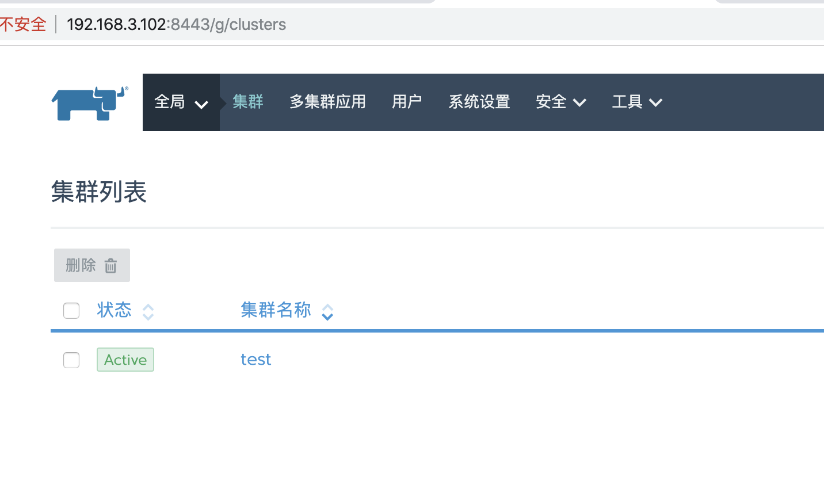Toggle the select-all clusters checkbox

coord(71,311)
